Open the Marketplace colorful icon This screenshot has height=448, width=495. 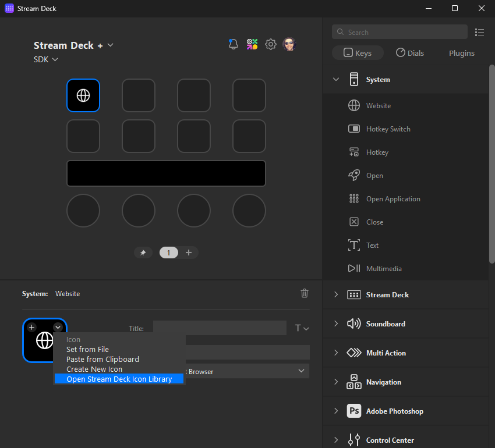252,44
